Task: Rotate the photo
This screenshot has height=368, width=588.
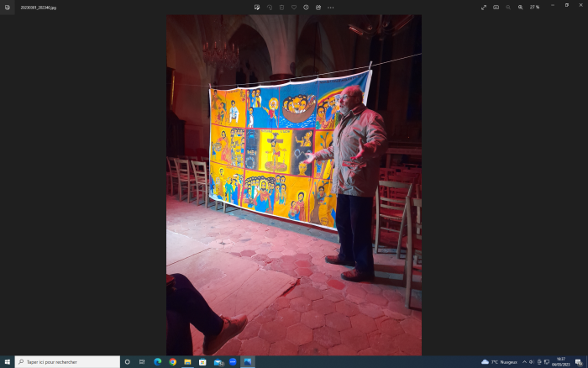Action: pyautogui.click(x=270, y=7)
